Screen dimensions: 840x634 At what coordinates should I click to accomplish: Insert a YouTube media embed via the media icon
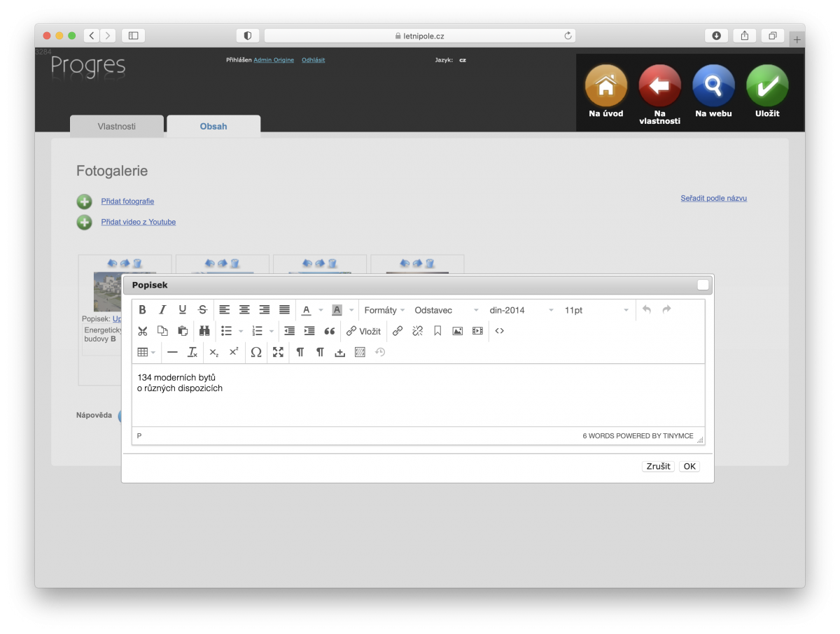coord(477,330)
